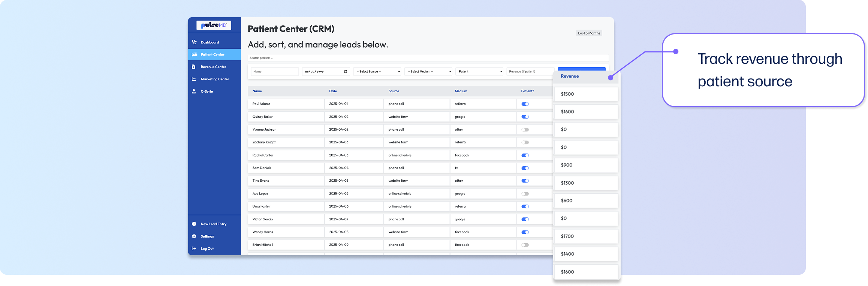Go to Marketing Center
Screen dimensions: 868x286
point(214,79)
